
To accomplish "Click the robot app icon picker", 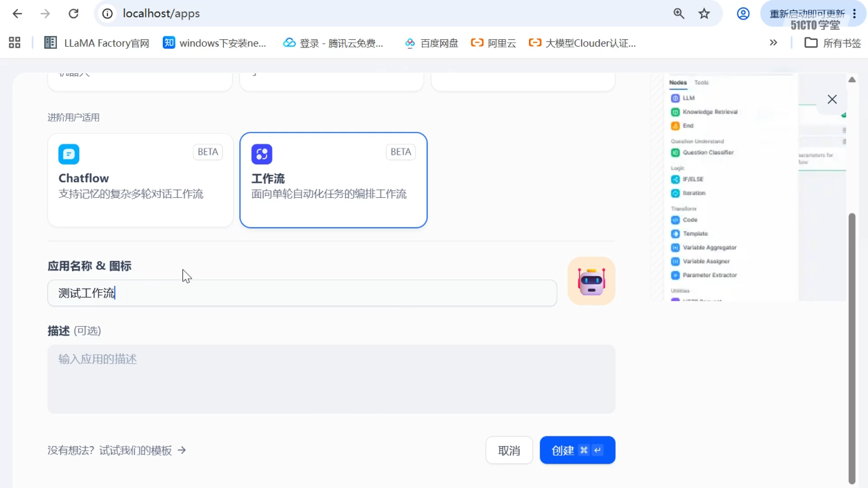I will pyautogui.click(x=591, y=281).
